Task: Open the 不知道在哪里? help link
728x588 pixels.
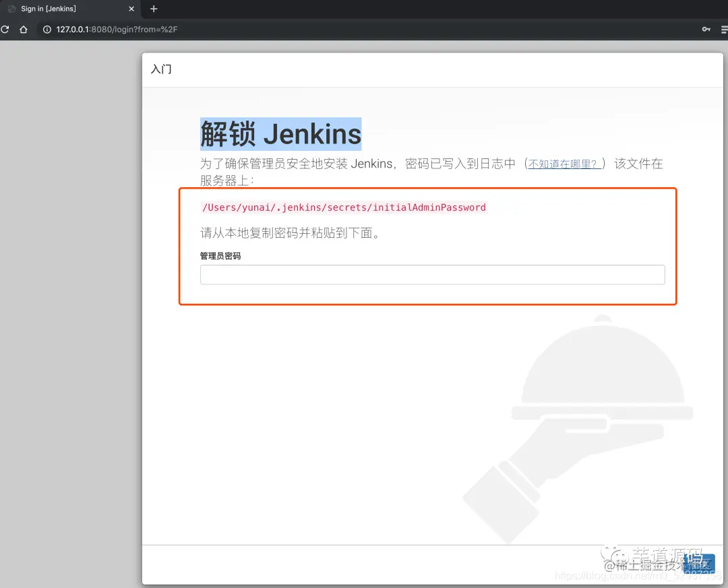Action: (565, 164)
